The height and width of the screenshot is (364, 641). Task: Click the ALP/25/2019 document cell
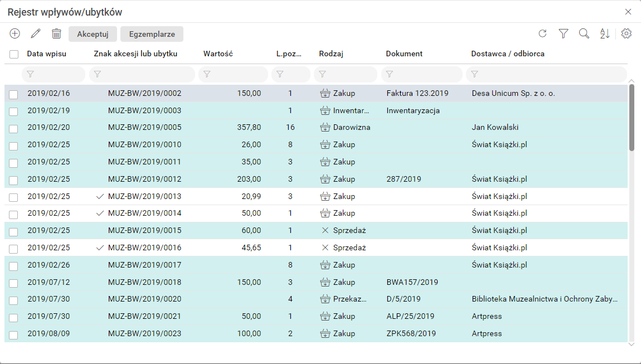coord(410,316)
